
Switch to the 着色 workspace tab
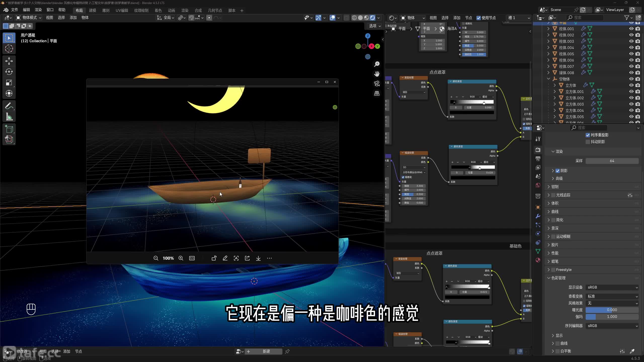tap(158, 11)
